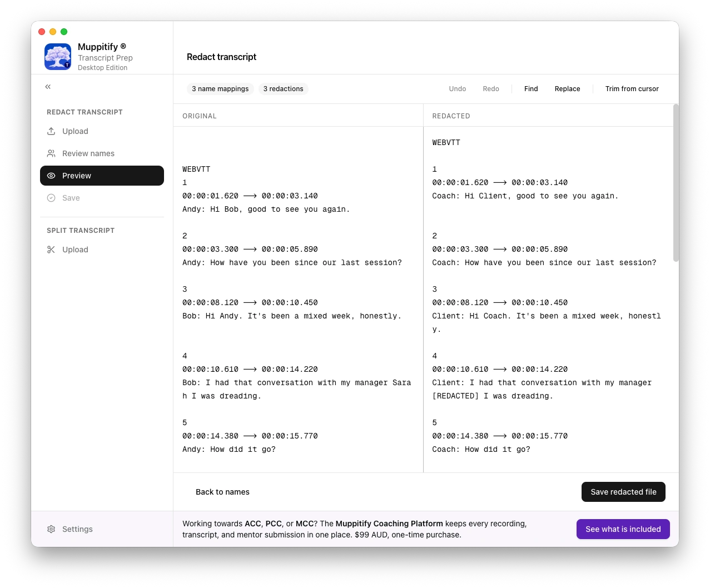Select the Save checkmark icon in the sidebar

(52, 198)
